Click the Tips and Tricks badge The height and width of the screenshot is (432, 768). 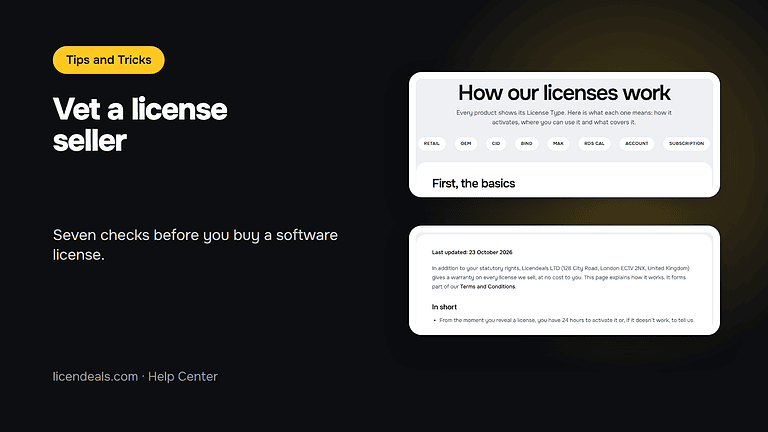(x=109, y=60)
